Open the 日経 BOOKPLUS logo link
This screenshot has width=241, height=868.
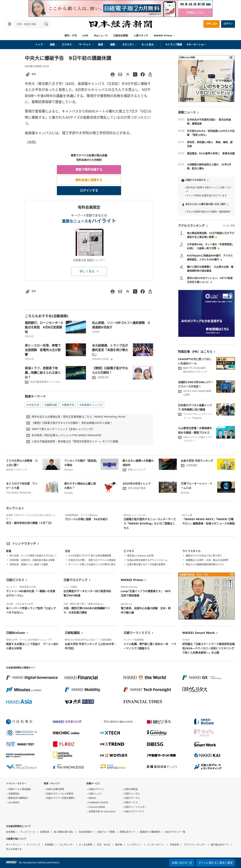(x=162, y=767)
